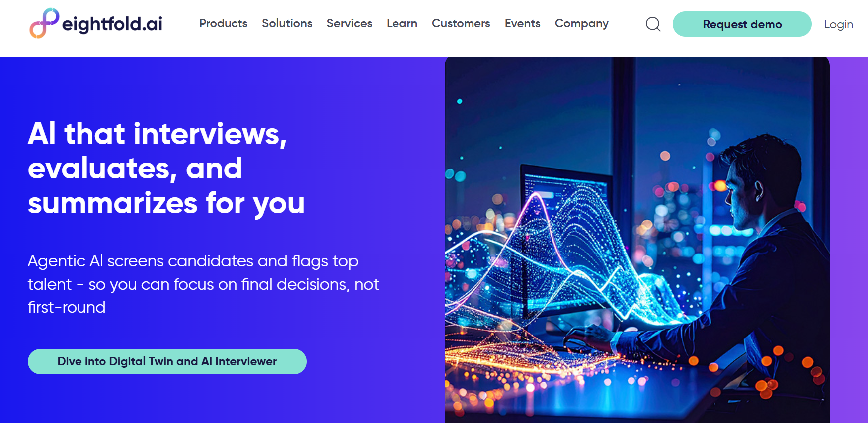Click the Login link

838,24
